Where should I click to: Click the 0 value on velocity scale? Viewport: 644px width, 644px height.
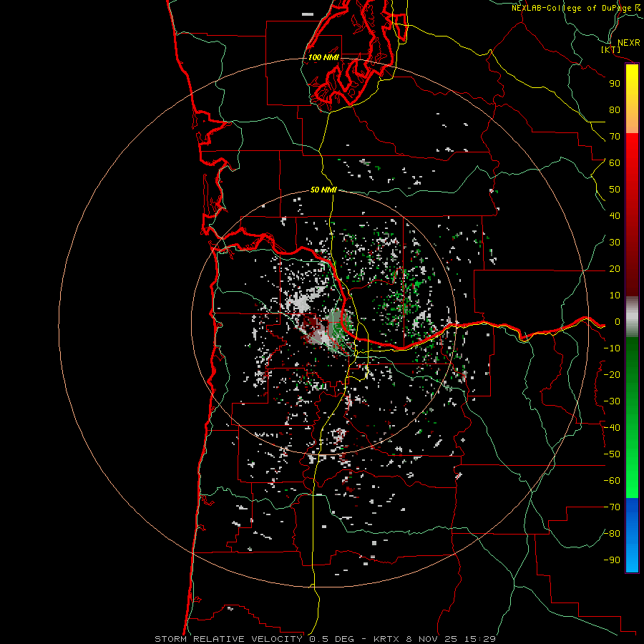(618, 322)
